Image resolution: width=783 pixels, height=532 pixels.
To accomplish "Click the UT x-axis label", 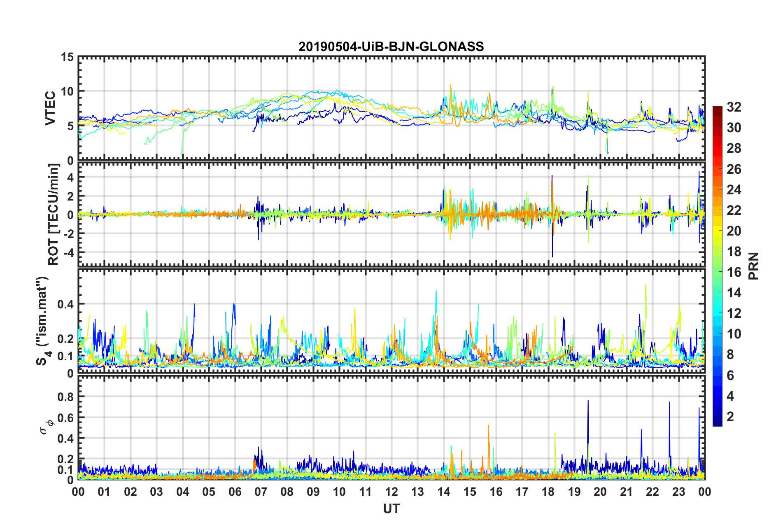I will tap(391, 509).
